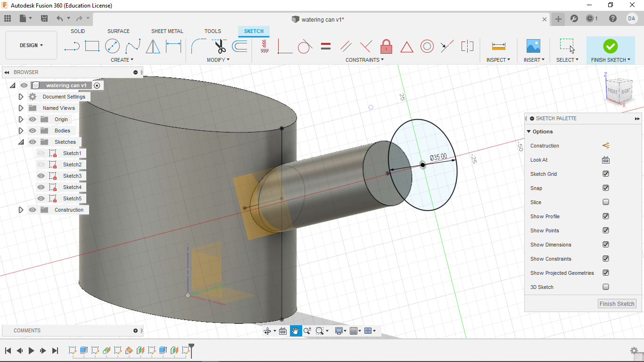Uncheck the Show Dimensions checkbox
Screen dimensions: 644x362
coord(606,245)
